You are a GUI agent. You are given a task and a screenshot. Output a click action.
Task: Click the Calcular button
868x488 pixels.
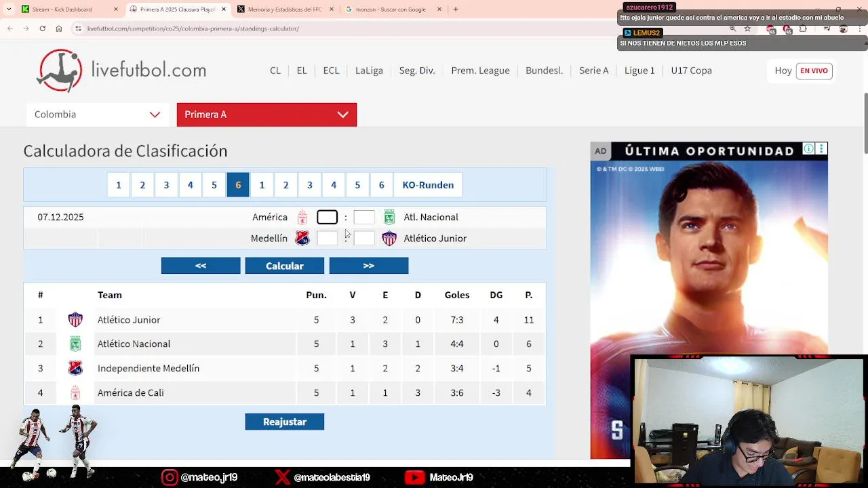[x=285, y=266]
